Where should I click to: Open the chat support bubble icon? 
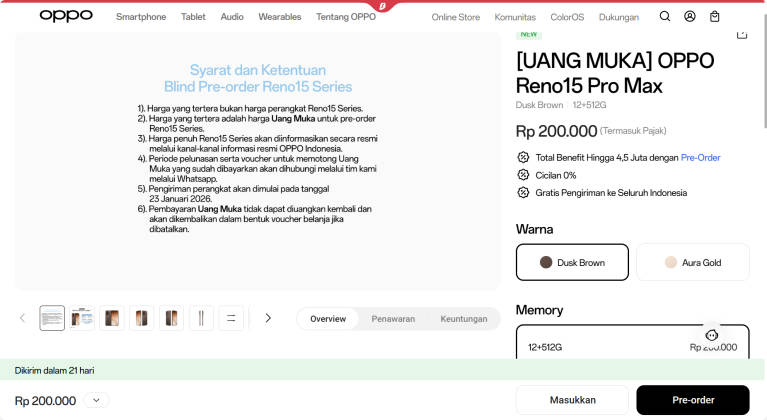click(x=712, y=335)
